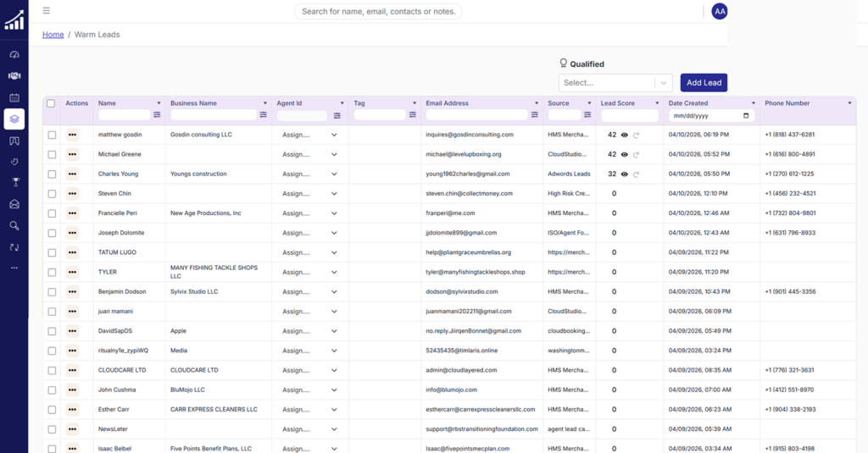
Task: Open the calendar icon in sidebar
Action: click(x=14, y=97)
